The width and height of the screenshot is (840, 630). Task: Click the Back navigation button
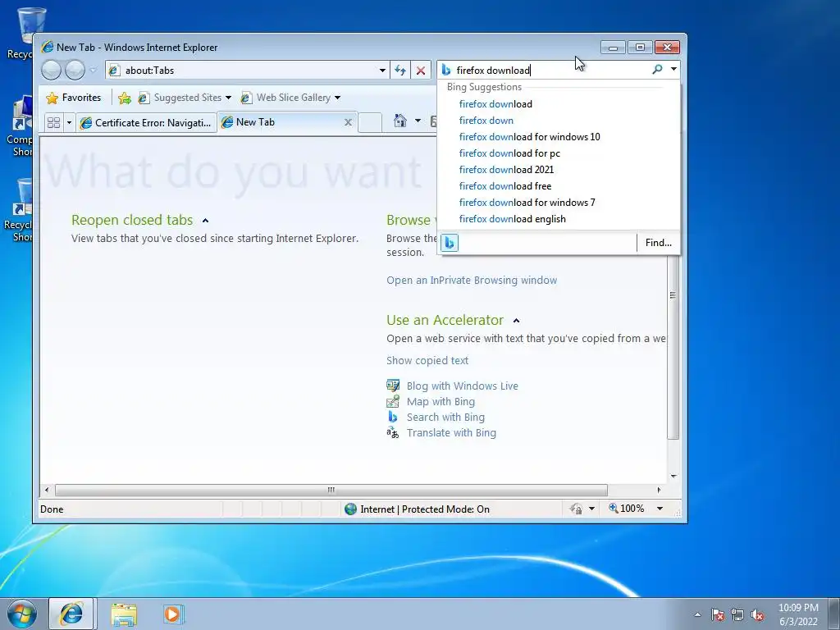click(x=51, y=71)
